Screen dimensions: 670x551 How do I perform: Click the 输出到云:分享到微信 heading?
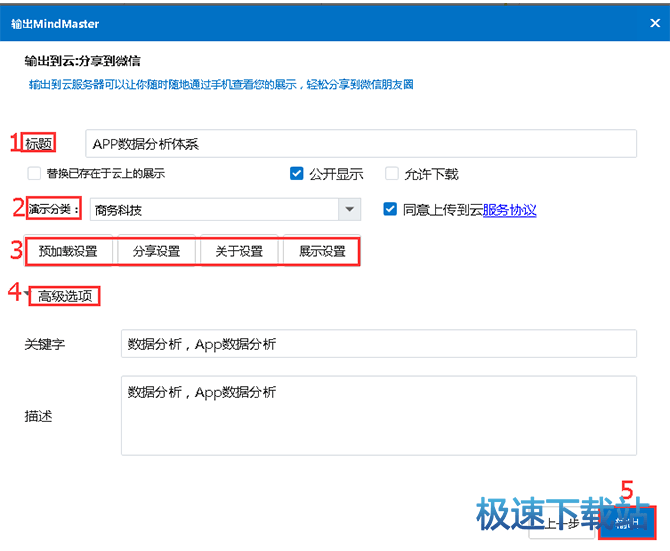(82, 61)
